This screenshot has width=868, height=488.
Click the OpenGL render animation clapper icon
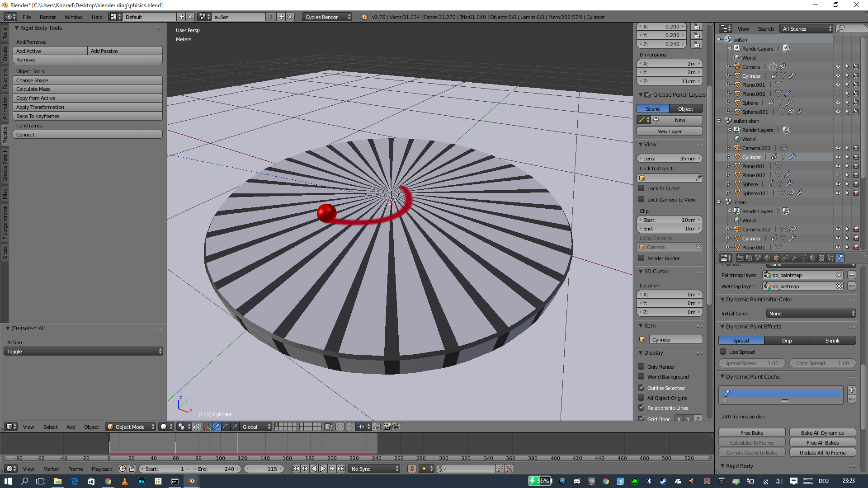(x=396, y=427)
